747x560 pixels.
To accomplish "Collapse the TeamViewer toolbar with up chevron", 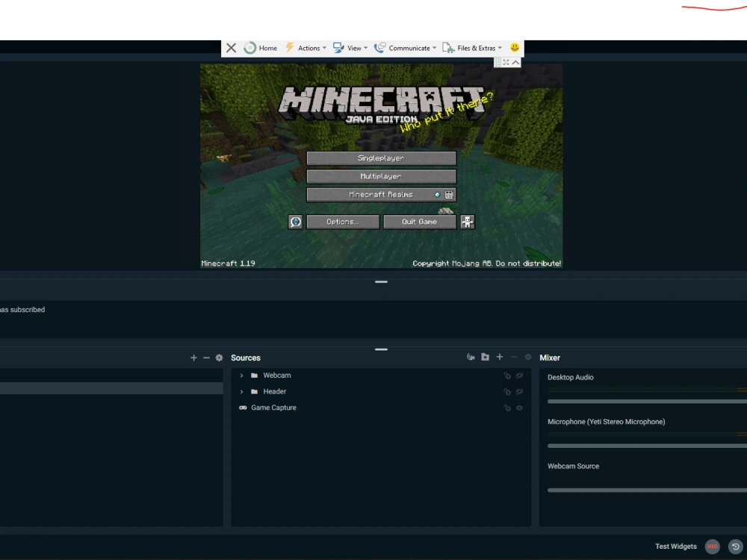I will pos(515,63).
